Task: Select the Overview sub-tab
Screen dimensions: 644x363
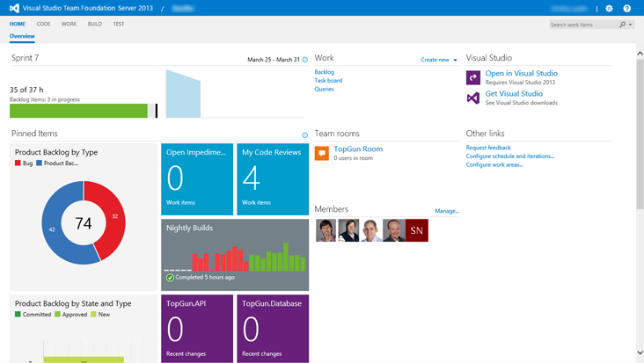Action: coord(22,36)
